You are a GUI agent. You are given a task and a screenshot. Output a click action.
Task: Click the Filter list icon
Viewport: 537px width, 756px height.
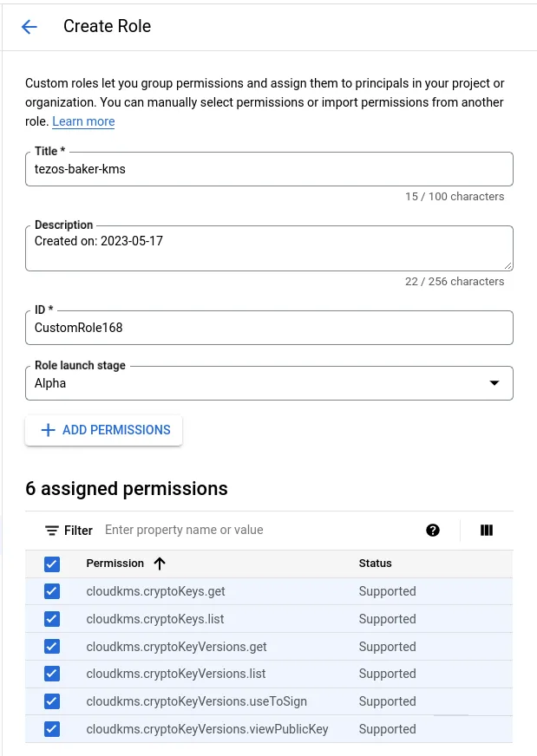(x=52, y=531)
